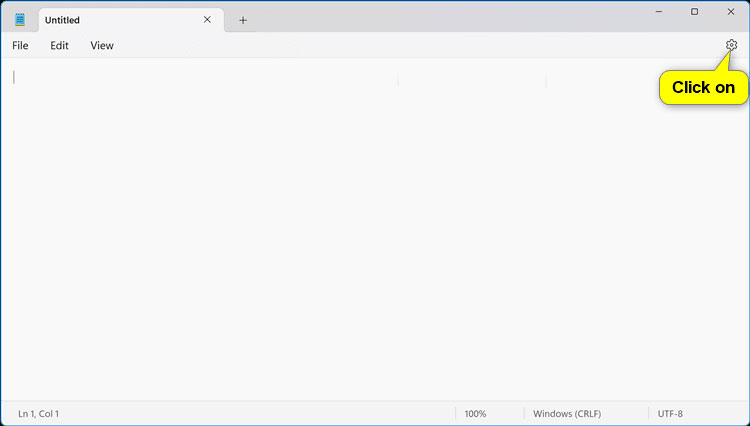Viewport: 750px width, 426px height.
Task: Click the UTF-8 encoding indicator
Action: (670, 414)
